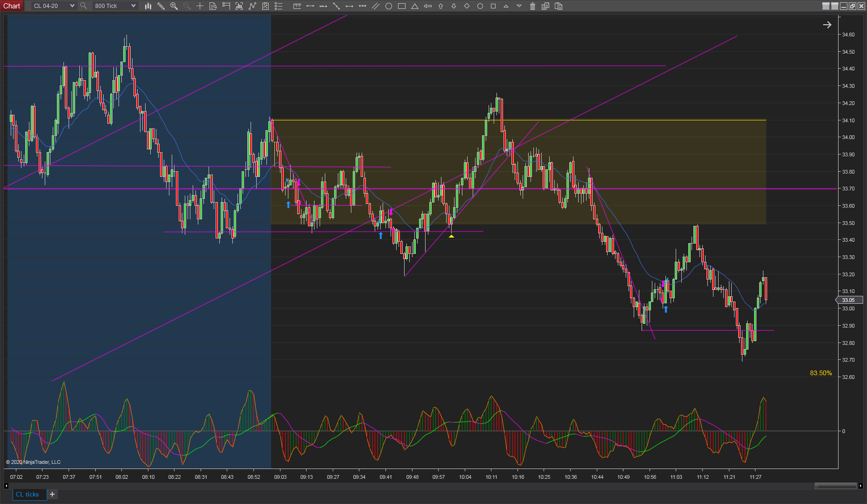Click the 33.70 price axis label
The width and height of the screenshot is (867, 504).
[x=848, y=189]
